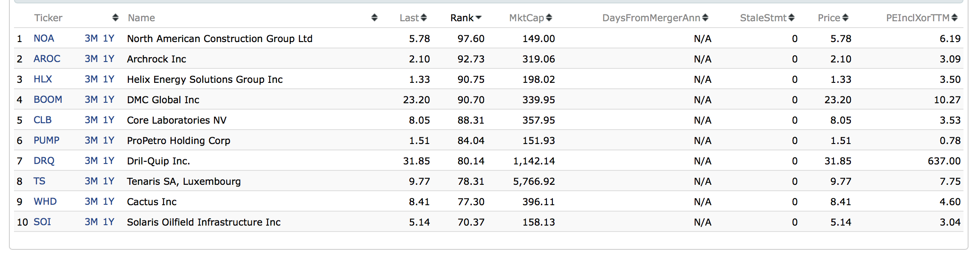Sort by StaleStmt arrows icon
The image size is (980, 260).
[x=791, y=18]
